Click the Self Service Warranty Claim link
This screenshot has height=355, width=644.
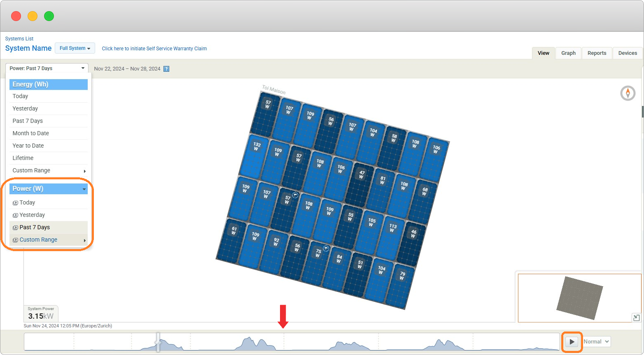click(x=154, y=49)
